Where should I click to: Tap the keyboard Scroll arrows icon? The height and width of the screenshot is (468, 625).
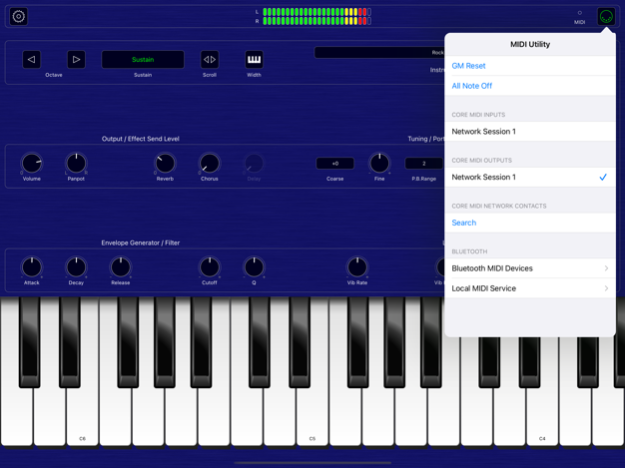(x=210, y=59)
